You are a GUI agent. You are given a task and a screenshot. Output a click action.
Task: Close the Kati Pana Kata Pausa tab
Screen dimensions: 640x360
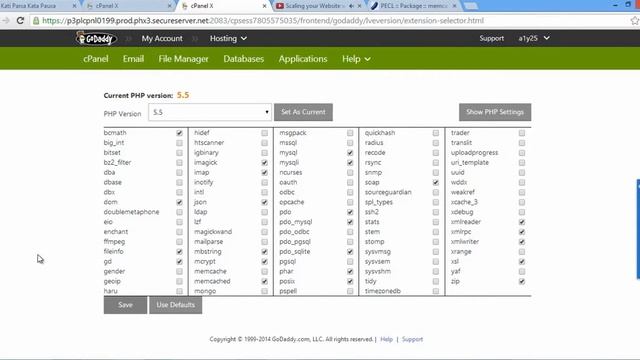74,6
